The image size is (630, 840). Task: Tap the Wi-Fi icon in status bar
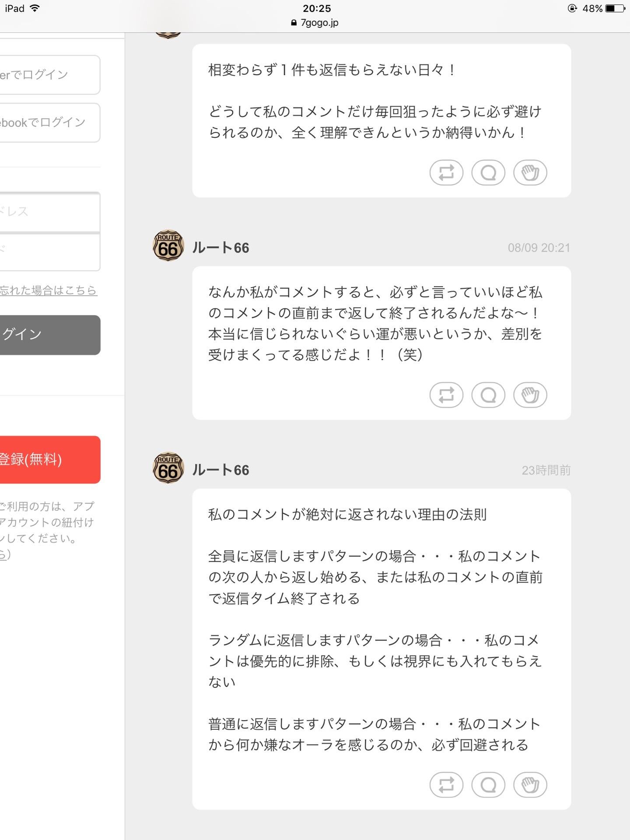34,8
